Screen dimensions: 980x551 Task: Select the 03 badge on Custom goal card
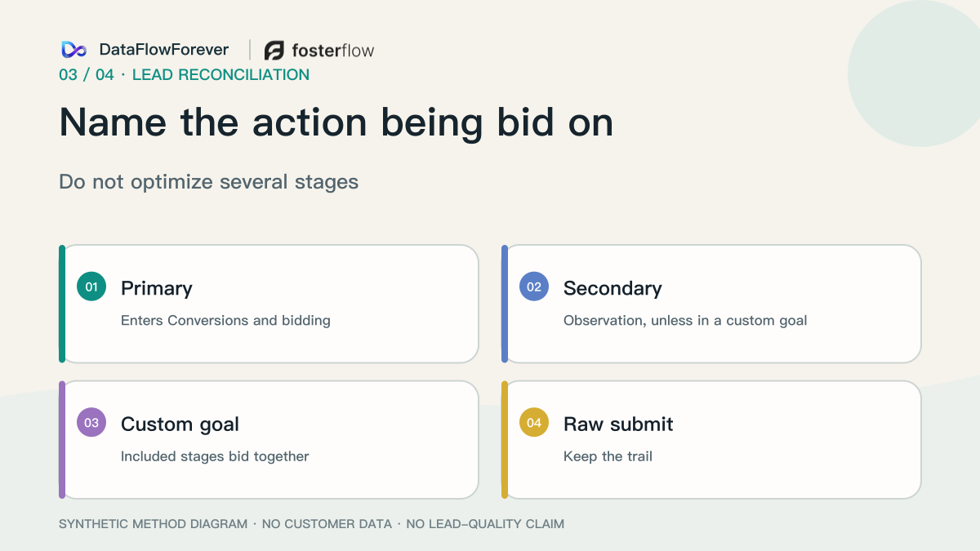pos(91,422)
